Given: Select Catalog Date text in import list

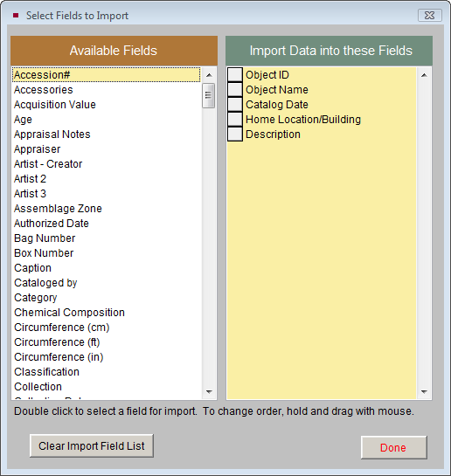Looking at the screenshot, I should point(277,105).
